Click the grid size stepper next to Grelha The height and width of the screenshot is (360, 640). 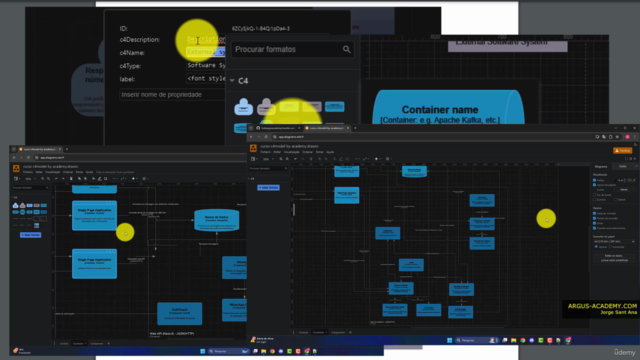click(625, 180)
